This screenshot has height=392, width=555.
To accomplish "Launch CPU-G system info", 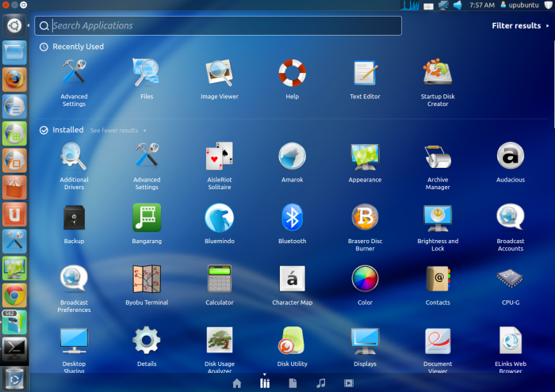I will (x=510, y=279).
